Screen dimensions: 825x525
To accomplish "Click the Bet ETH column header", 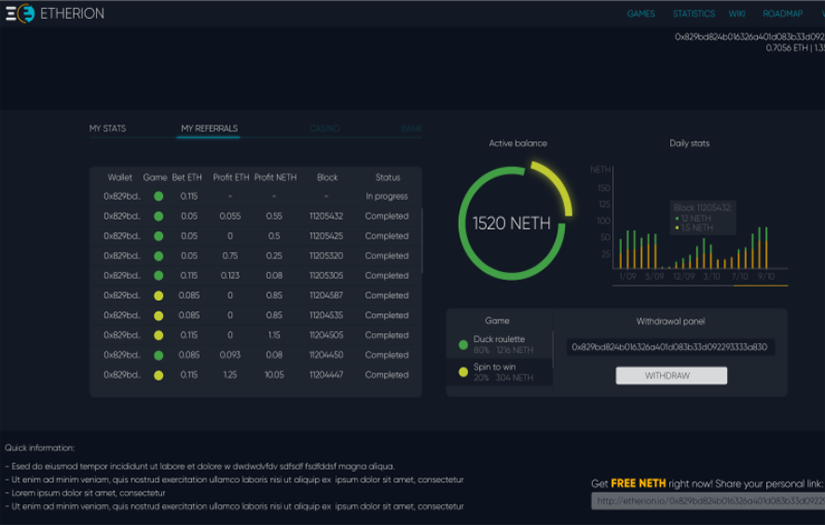I will 187,177.
